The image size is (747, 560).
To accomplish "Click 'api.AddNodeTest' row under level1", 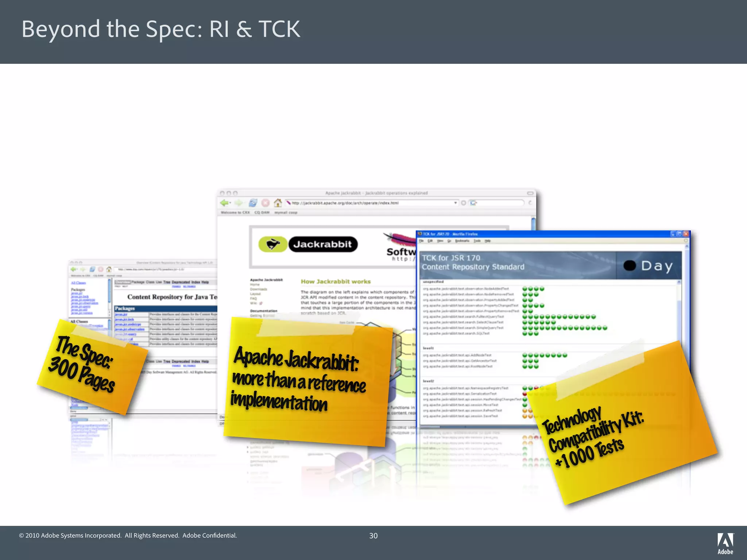I will coord(457,355).
